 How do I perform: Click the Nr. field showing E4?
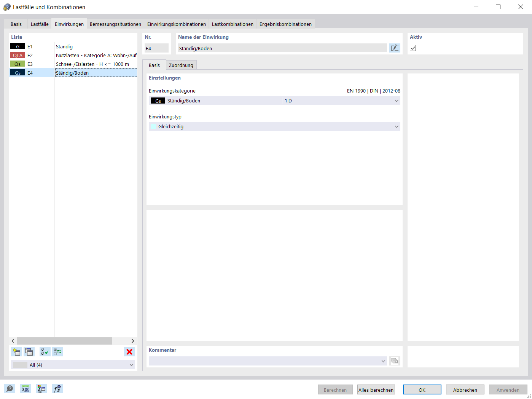pos(156,48)
